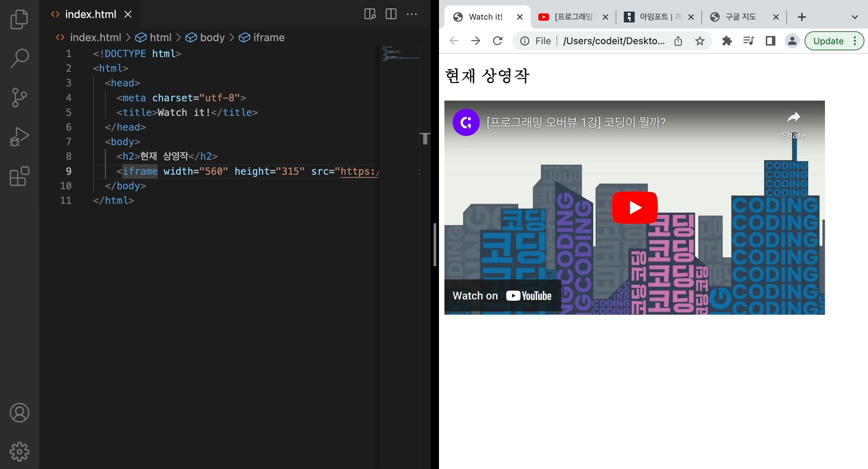The image size is (868, 469).
Task: Close the 아임포트 browser tab
Action: click(x=691, y=17)
